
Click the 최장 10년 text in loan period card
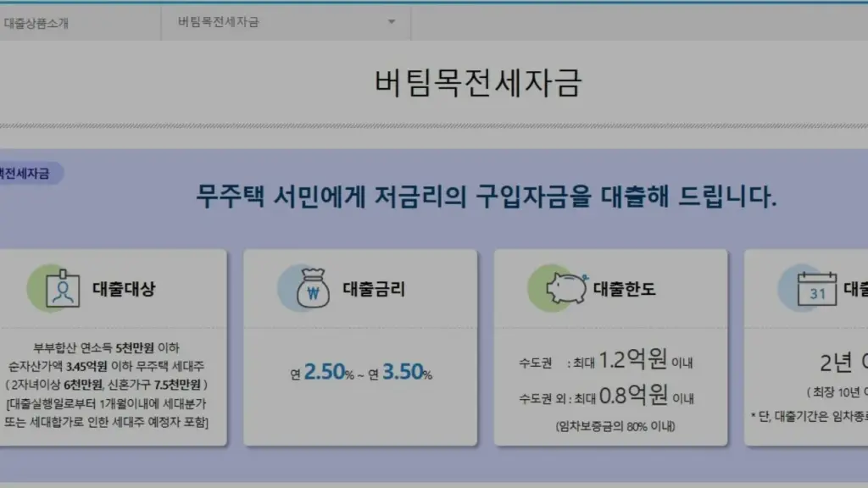[x=837, y=392]
